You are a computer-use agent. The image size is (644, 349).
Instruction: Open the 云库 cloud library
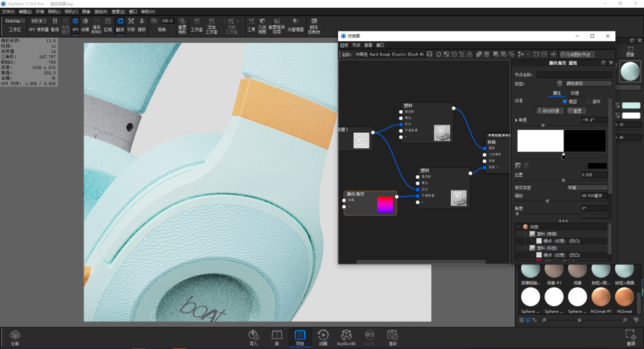tap(15, 338)
